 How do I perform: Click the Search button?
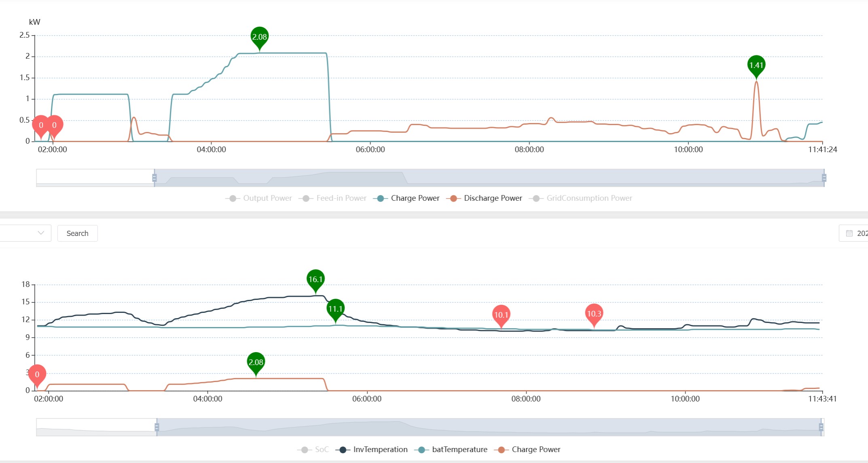(x=77, y=234)
